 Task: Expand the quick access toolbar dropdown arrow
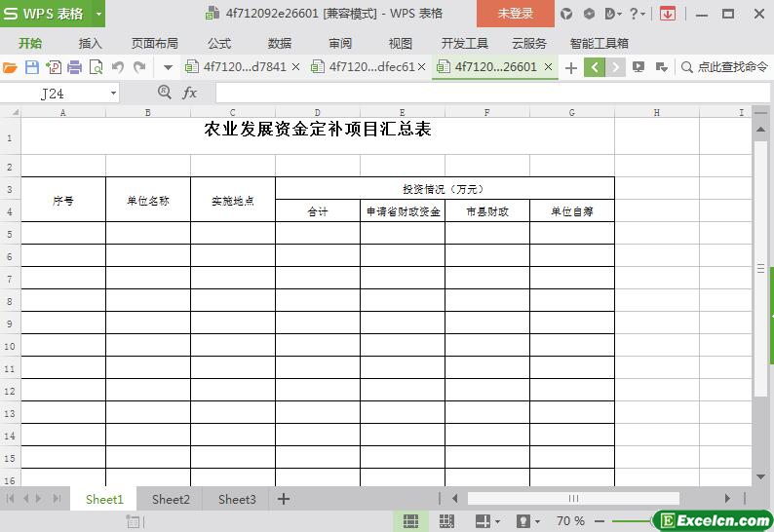pos(168,67)
